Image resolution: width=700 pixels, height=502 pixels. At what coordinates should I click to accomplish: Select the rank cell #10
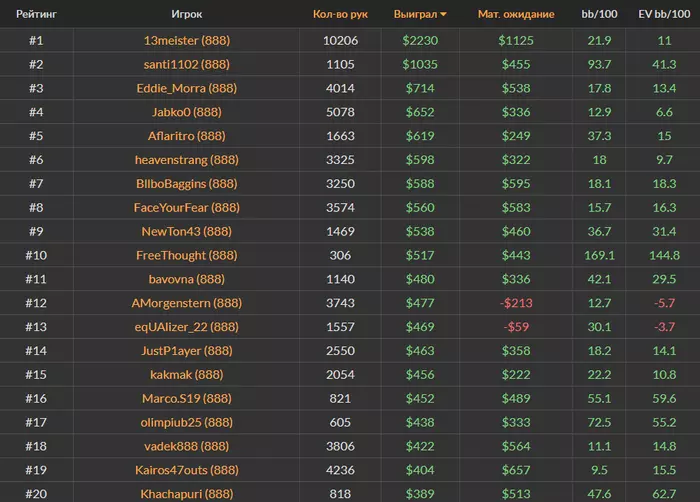click(x=36, y=255)
